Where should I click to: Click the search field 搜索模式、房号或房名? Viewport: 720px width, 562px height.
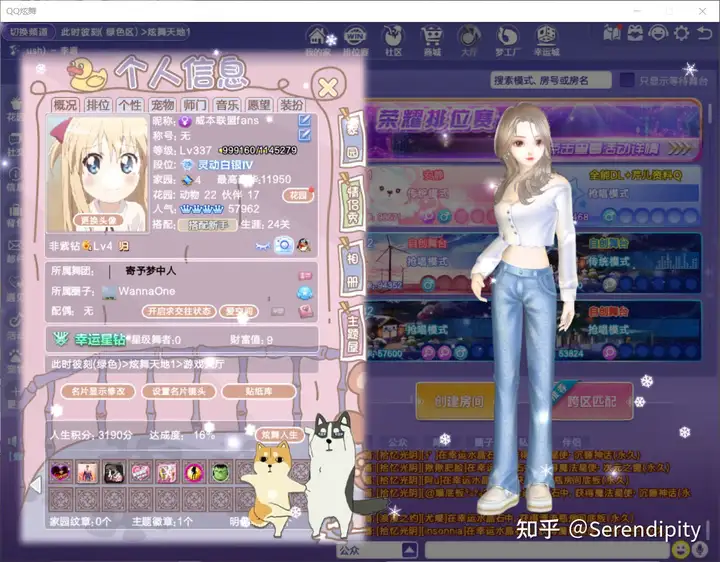[x=551, y=80]
